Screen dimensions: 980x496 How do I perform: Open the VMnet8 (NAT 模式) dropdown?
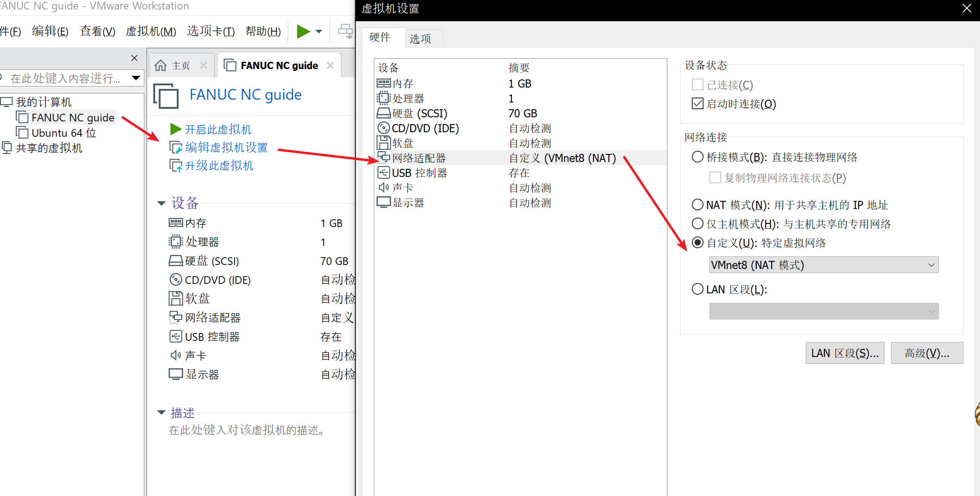tap(824, 265)
